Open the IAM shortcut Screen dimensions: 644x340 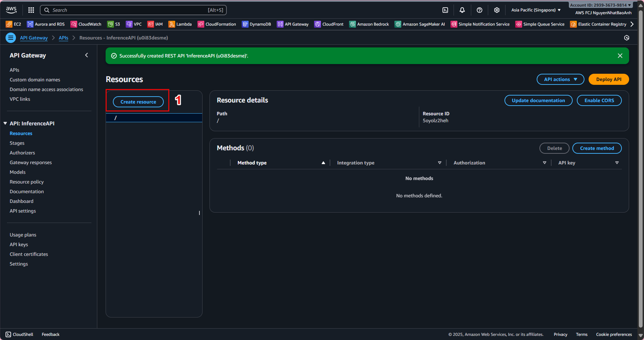coord(155,24)
